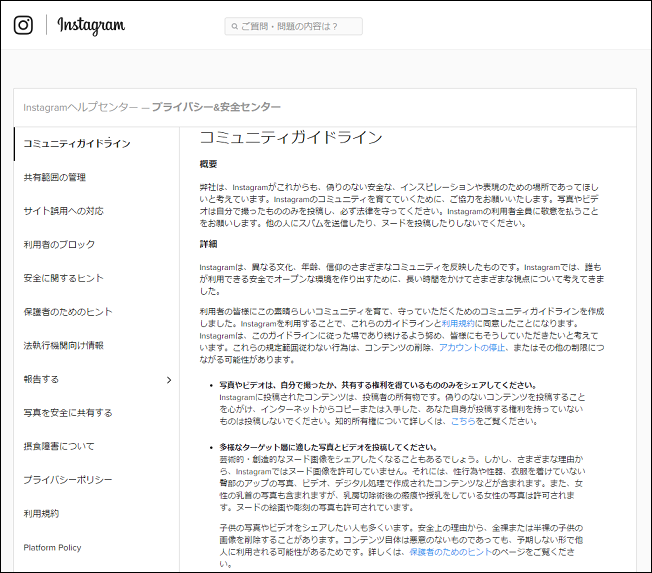Open 摂食障害について sidebar item
Screen dimensions: 652x573
pyautogui.click(x=59, y=447)
